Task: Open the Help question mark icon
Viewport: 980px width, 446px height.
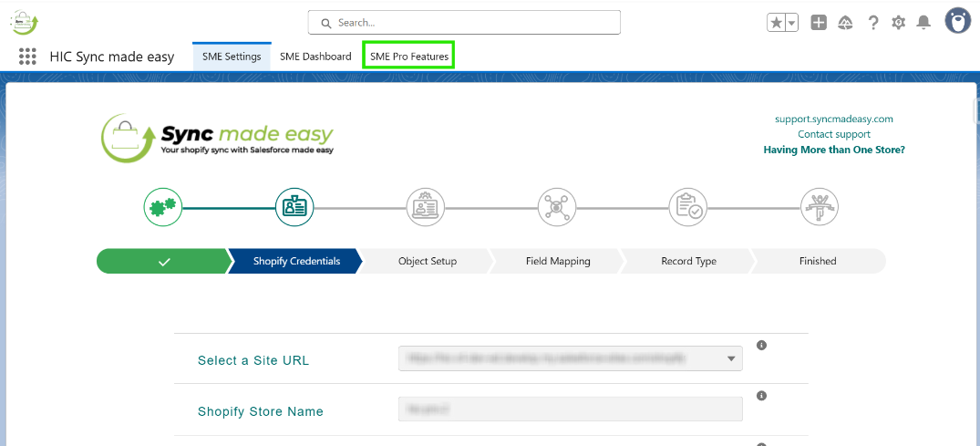Action: point(873,23)
